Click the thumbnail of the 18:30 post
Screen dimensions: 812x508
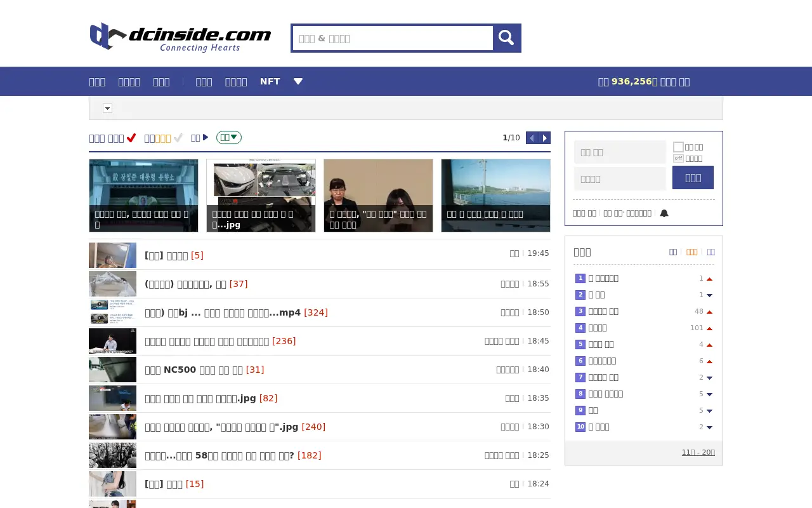coord(112,427)
